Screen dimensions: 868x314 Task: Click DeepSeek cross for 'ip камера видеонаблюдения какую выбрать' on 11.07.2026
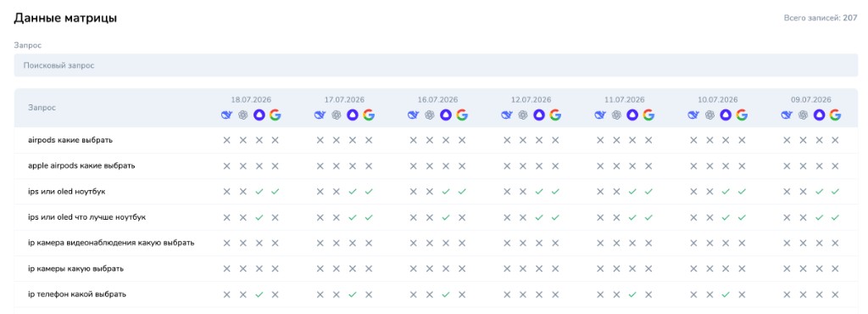click(600, 243)
